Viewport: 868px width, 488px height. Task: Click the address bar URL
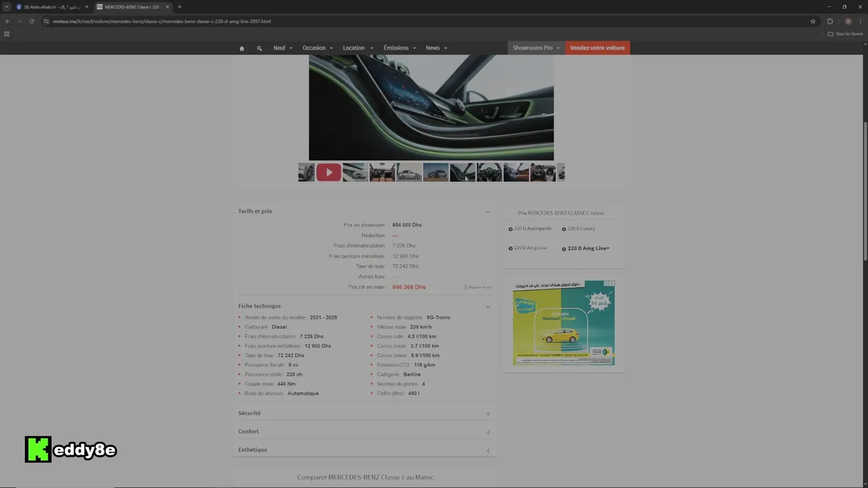click(162, 21)
